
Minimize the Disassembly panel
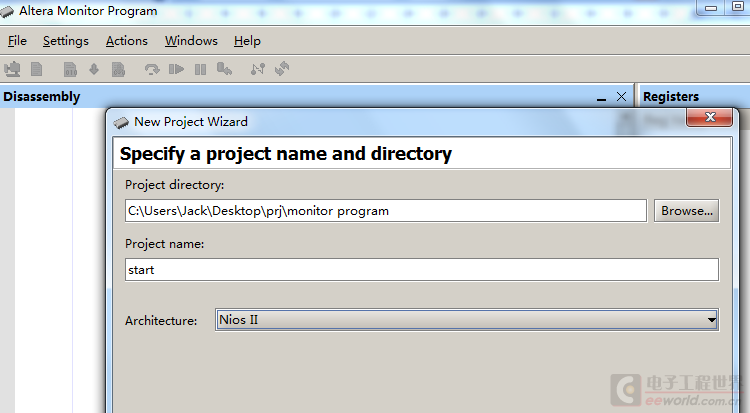(601, 98)
